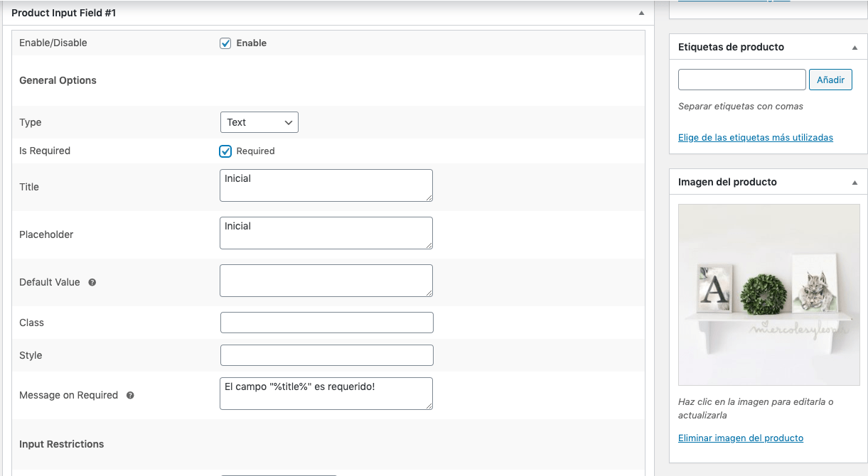Click the Style input field
This screenshot has height=476, width=868.
[x=327, y=355]
